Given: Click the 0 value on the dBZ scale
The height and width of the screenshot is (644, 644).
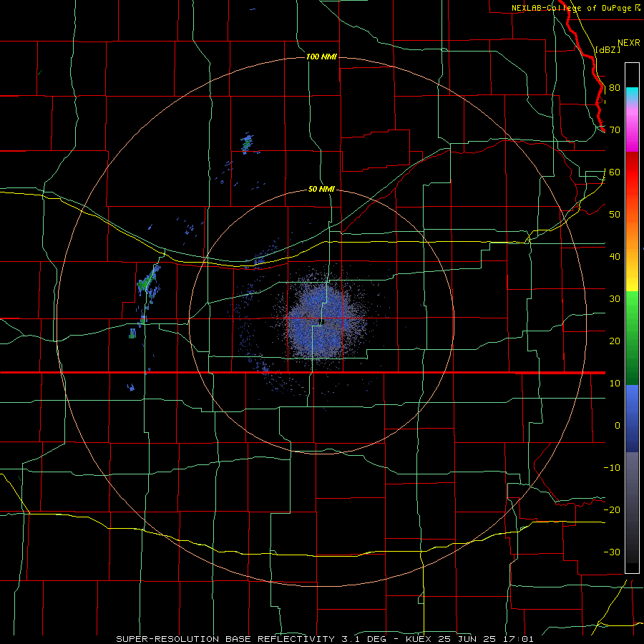Looking at the screenshot, I should click(x=618, y=426).
